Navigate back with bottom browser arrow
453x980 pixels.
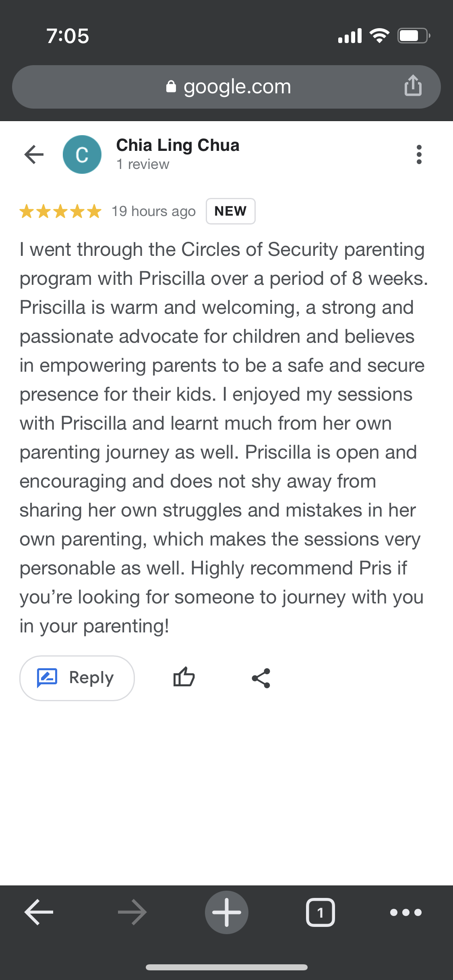point(39,912)
